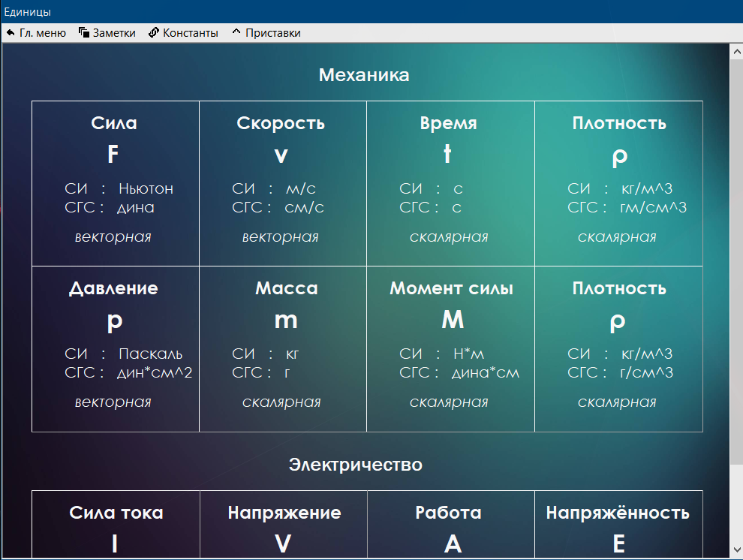Viewport: 743px width, 560px height.
Task: Click the Константы link icon
Action: 154,33
